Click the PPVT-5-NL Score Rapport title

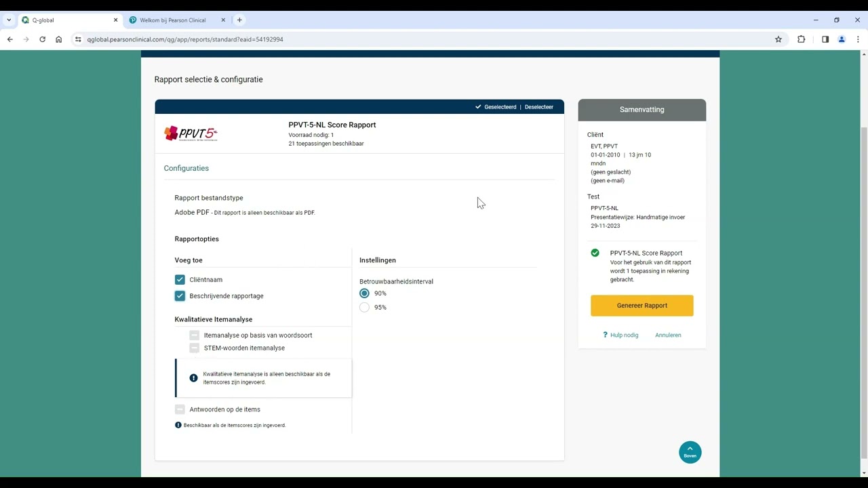click(332, 125)
